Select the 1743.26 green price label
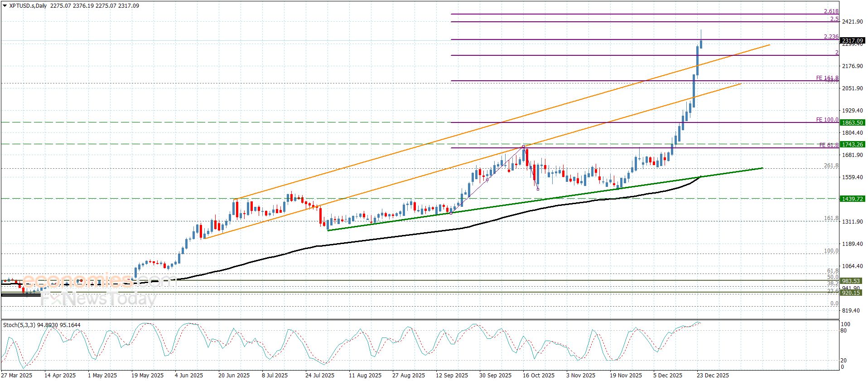 (x=852, y=144)
